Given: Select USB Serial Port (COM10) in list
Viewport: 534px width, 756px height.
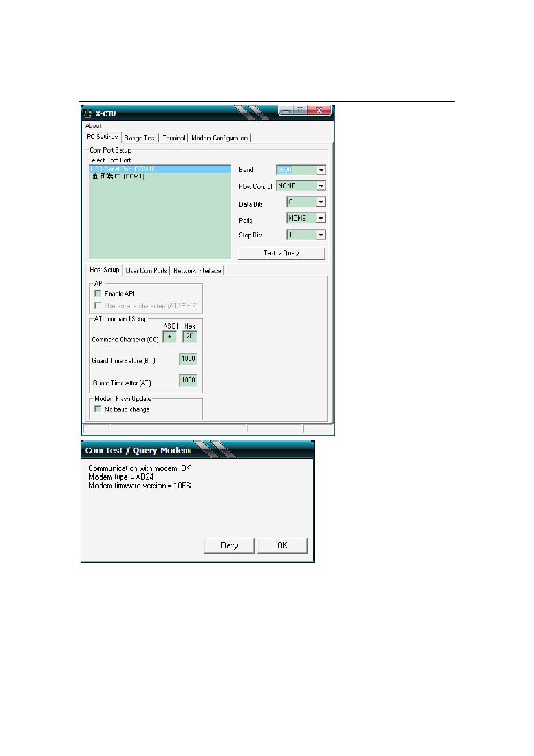Looking at the screenshot, I should pos(160,169).
